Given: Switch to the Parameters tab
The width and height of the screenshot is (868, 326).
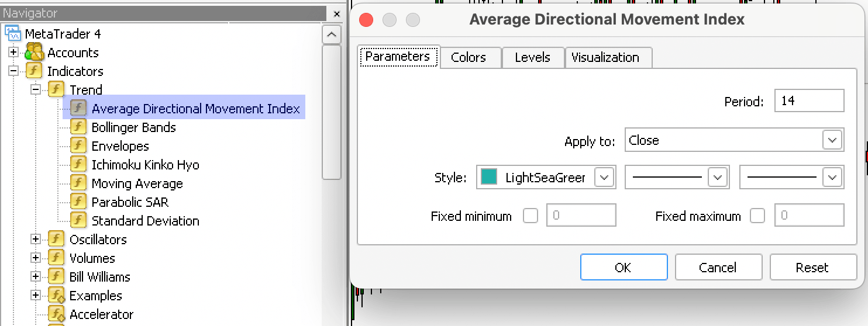Looking at the screenshot, I should (398, 57).
